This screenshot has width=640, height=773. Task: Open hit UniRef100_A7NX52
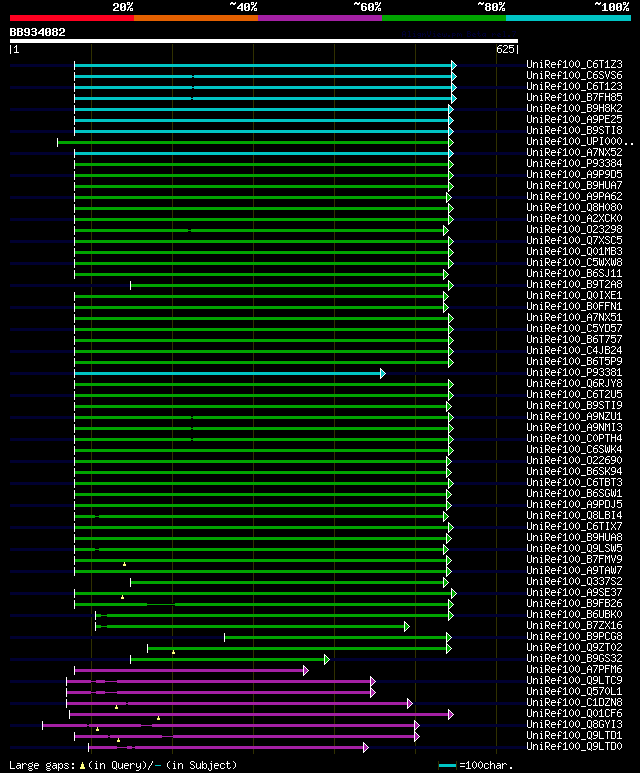point(574,152)
